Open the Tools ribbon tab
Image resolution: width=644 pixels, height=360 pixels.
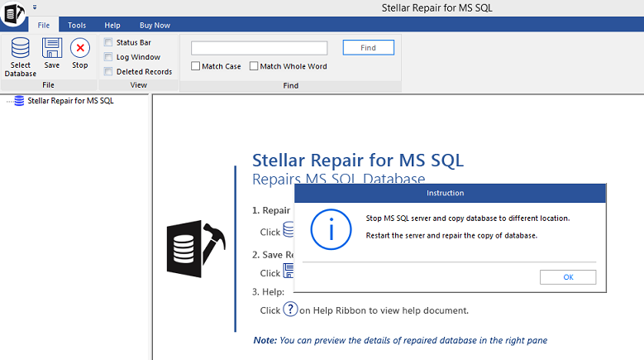pyautogui.click(x=77, y=25)
